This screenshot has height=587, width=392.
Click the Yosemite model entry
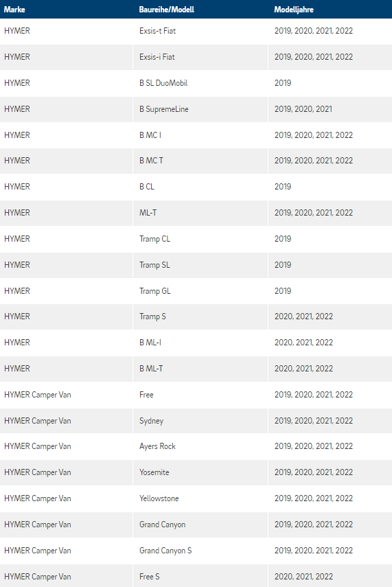click(x=154, y=472)
